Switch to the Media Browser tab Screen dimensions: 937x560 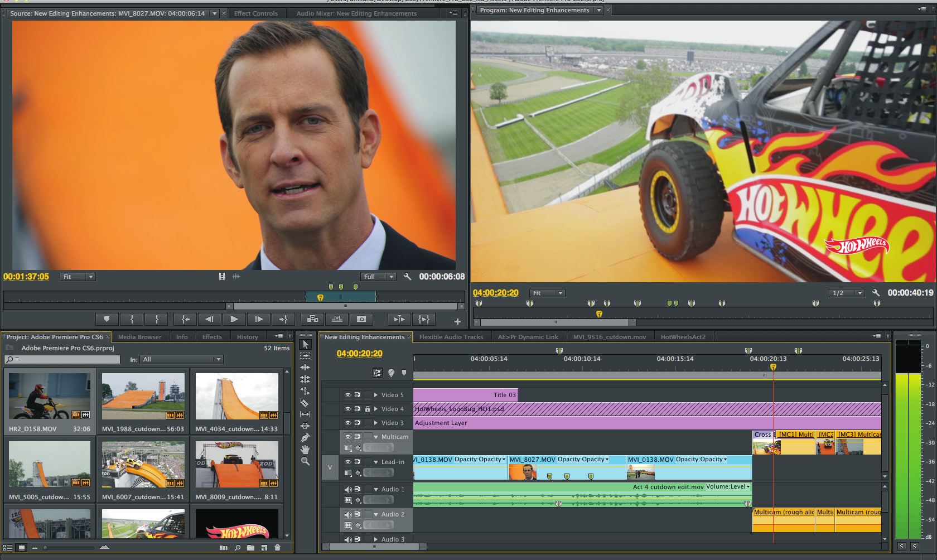[139, 337]
